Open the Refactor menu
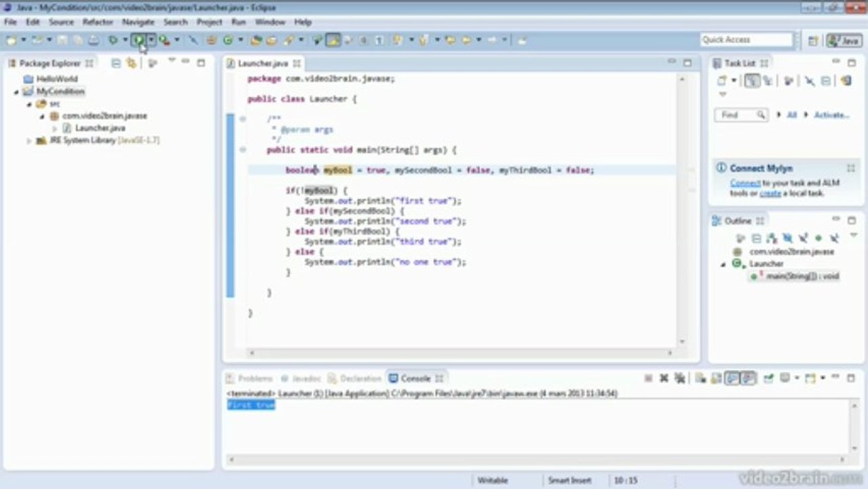This screenshot has width=868, height=489. click(x=98, y=22)
